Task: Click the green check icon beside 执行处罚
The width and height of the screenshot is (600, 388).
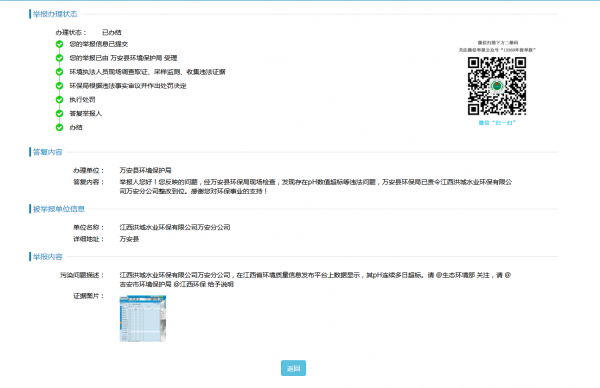Action: point(59,99)
